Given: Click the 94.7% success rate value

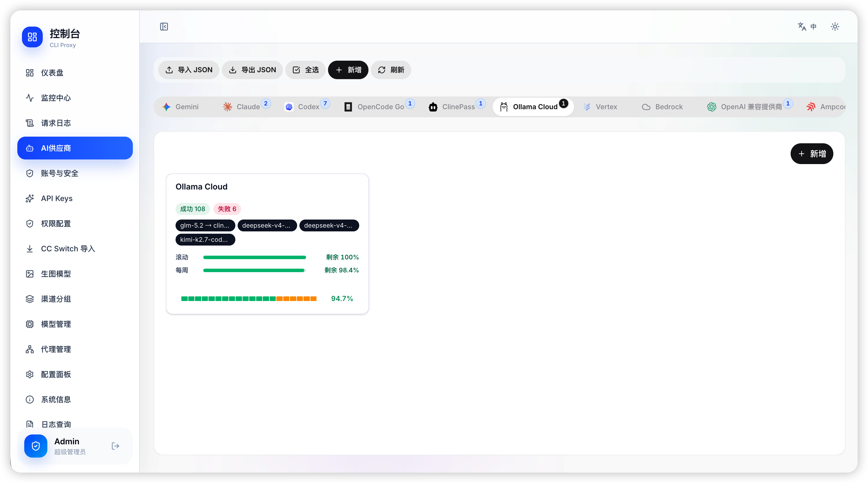Looking at the screenshot, I should 342,299.
